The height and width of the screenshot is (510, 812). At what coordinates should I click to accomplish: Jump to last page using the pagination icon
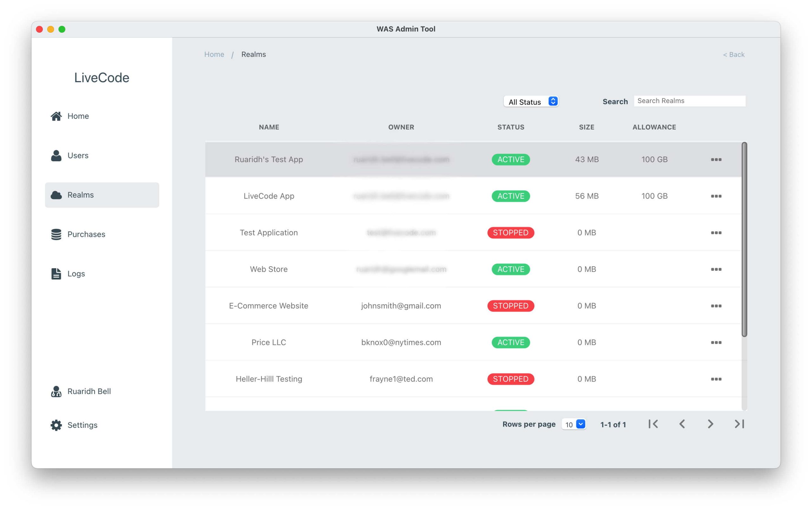click(x=739, y=424)
